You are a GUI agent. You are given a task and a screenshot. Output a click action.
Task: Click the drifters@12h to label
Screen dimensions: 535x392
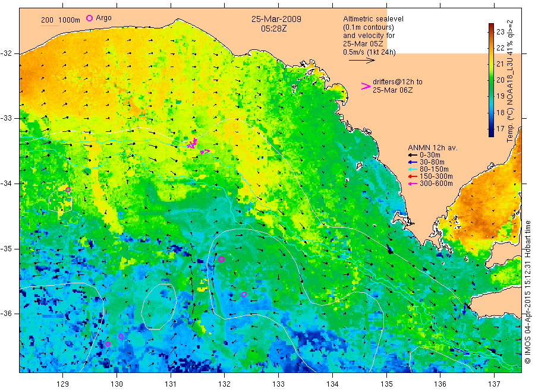(398, 82)
